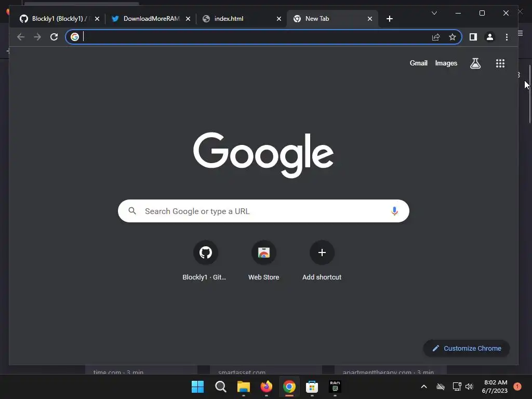Focus the Search Google or type URL box
The height and width of the screenshot is (399, 532).
pyautogui.click(x=263, y=211)
